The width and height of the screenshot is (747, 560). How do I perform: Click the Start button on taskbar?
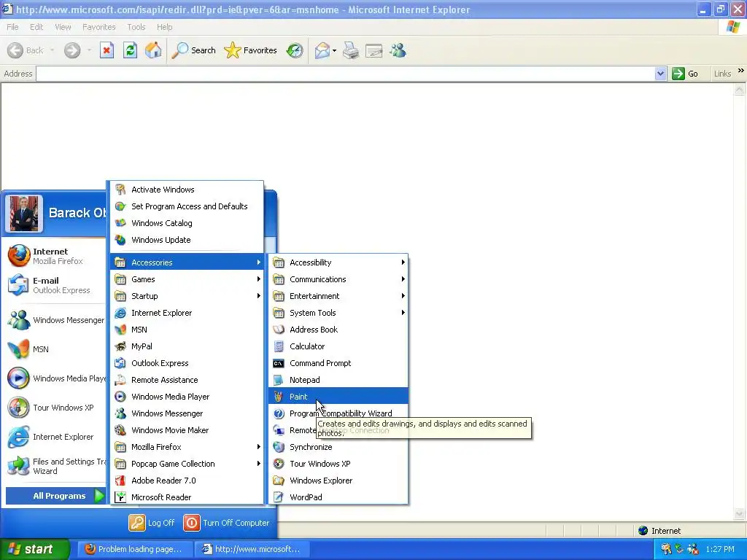pyautogui.click(x=34, y=549)
